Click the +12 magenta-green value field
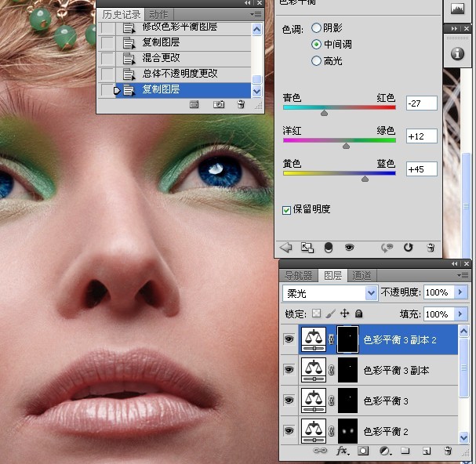This screenshot has height=464, width=476. [422, 136]
